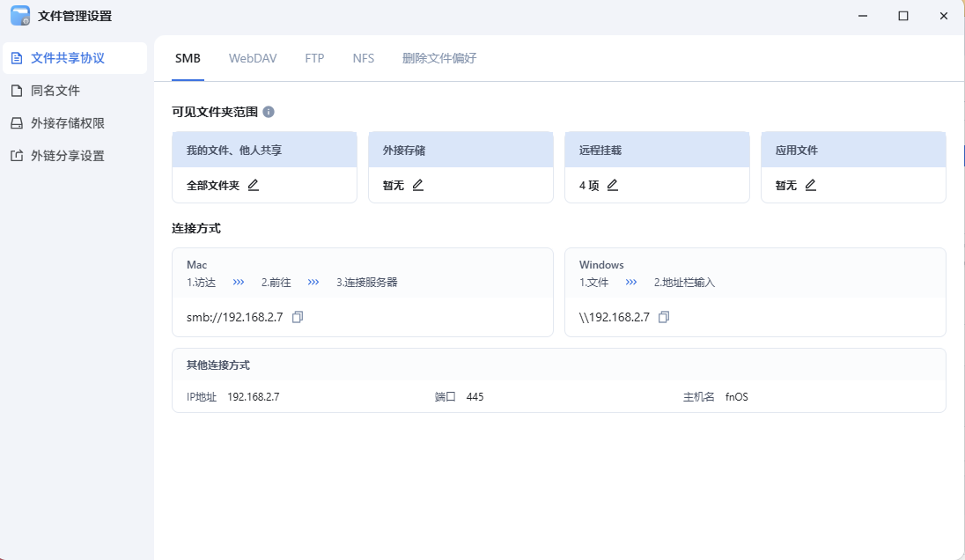Close the 文件管理设置 window
965x560 pixels.
[x=944, y=16]
